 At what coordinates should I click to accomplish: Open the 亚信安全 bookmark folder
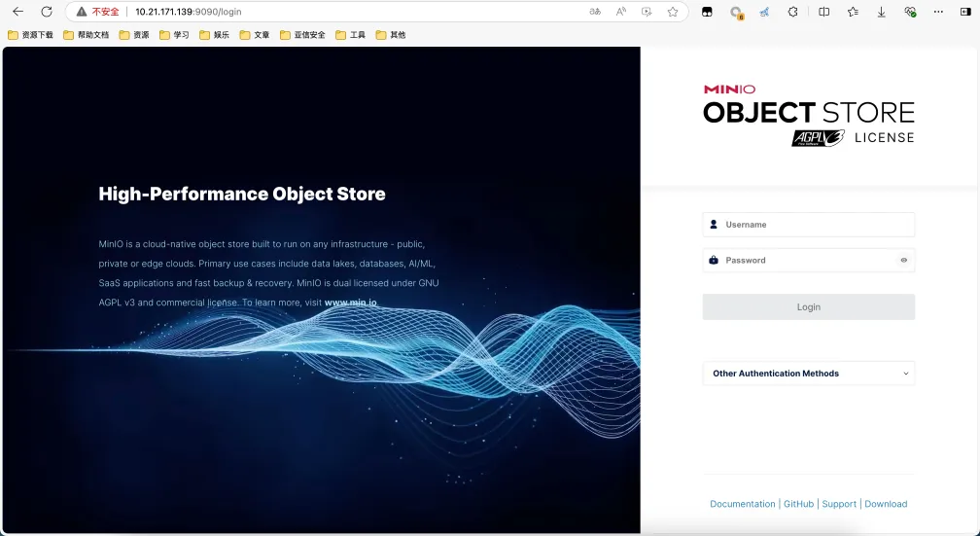[x=303, y=35]
